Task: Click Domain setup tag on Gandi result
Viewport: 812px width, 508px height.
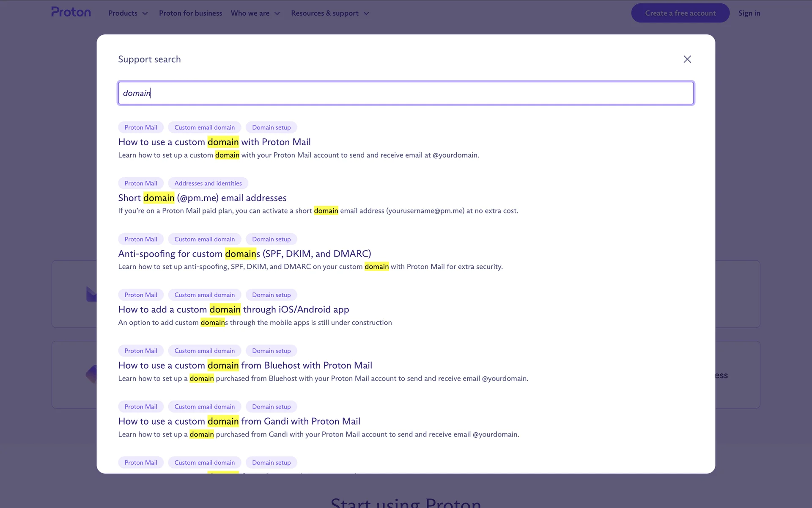Action: click(271, 407)
